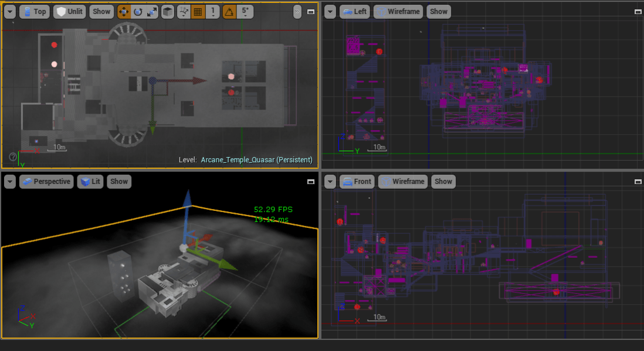Click the coordinate system cube icon
The width and height of the screenshot is (644, 351).
click(168, 11)
